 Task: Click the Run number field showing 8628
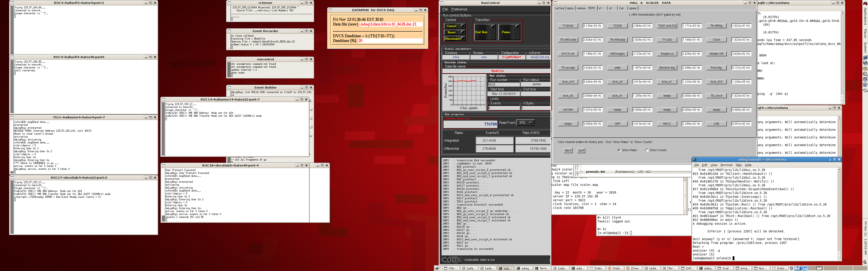click(504, 84)
